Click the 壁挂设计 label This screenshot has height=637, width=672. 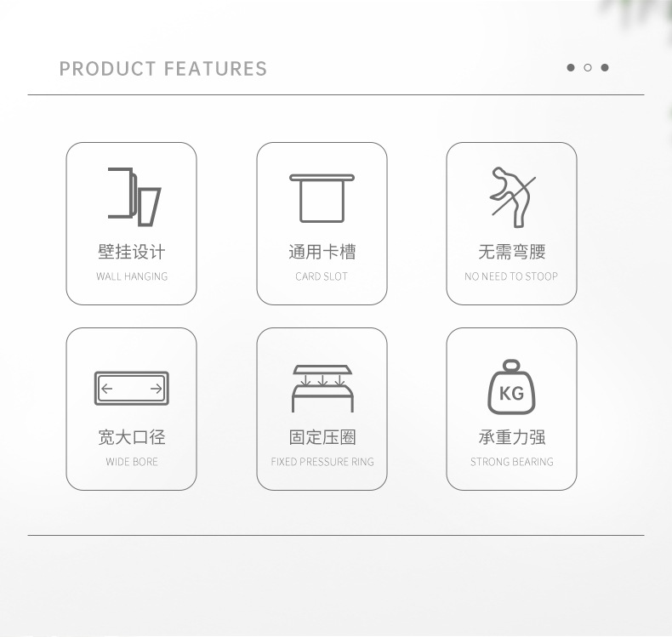coord(132,252)
